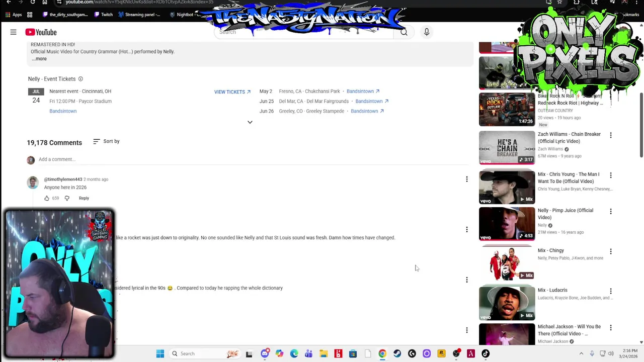Open TikTok from the taskbar
Image resolution: width=644 pixels, height=362 pixels.
coord(486,354)
